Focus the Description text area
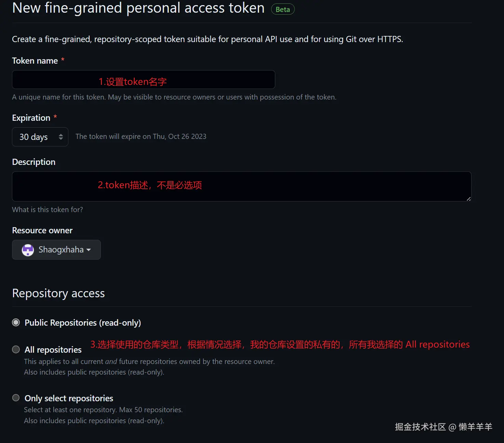The height and width of the screenshot is (443, 504). [241, 186]
